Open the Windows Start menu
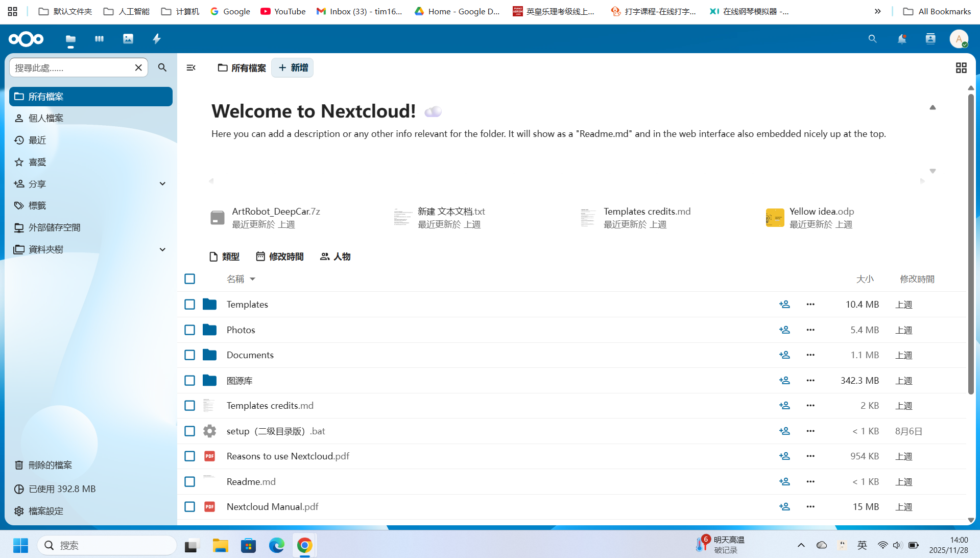980x558 pixels. (x=20, y=545)
